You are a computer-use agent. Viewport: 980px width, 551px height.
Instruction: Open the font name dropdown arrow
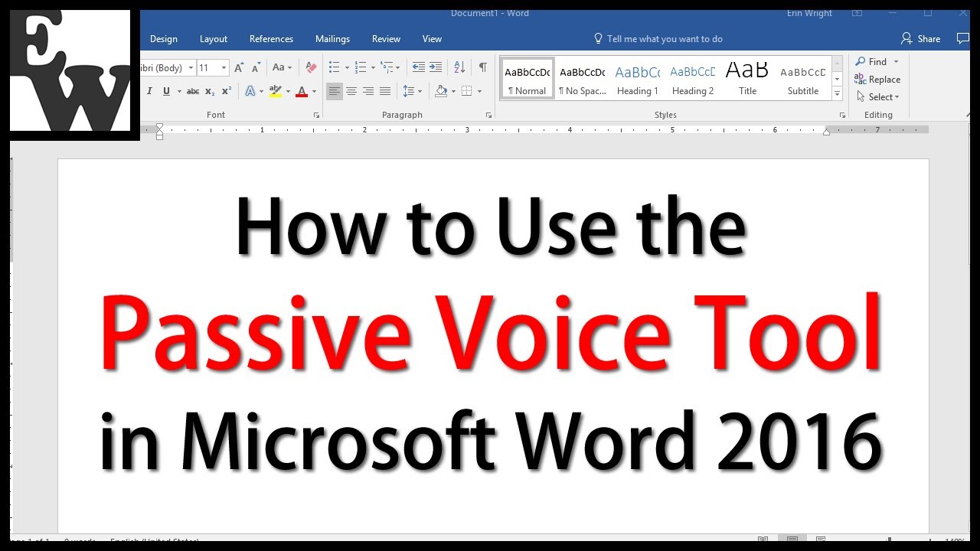click(191, 68)
